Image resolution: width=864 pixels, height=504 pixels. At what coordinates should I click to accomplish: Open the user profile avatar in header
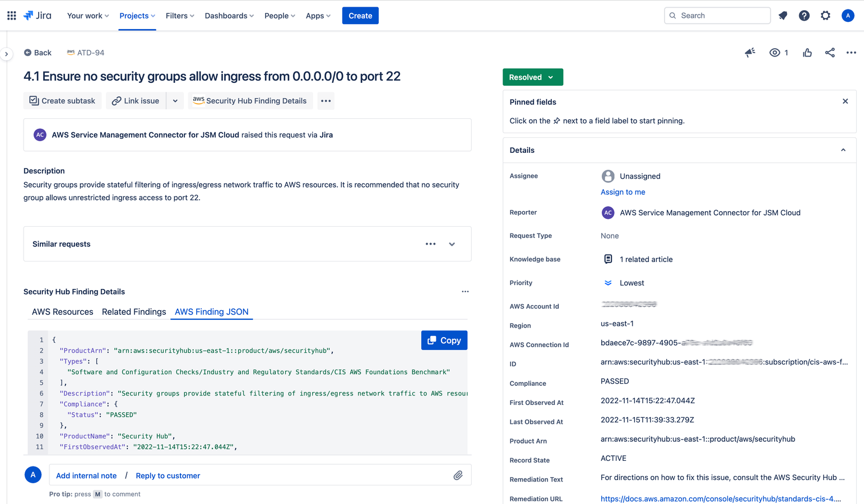click(848, 16)
